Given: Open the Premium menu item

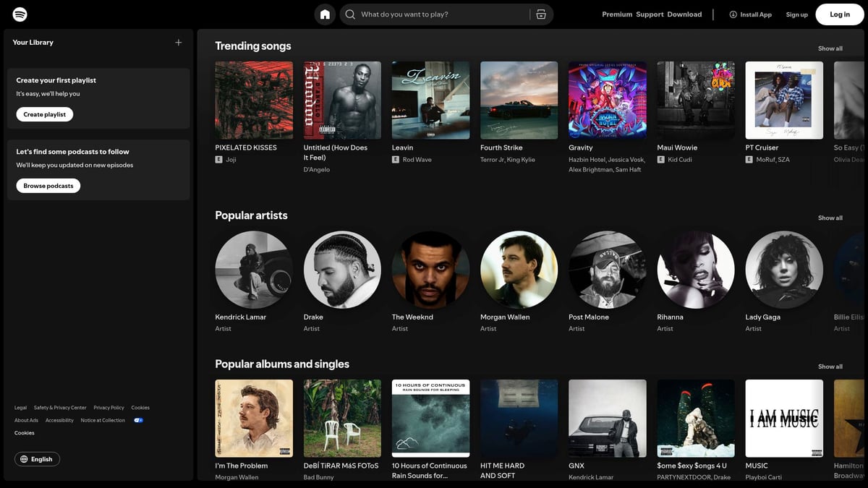Looking at the screenshot, I should point(617,14).
